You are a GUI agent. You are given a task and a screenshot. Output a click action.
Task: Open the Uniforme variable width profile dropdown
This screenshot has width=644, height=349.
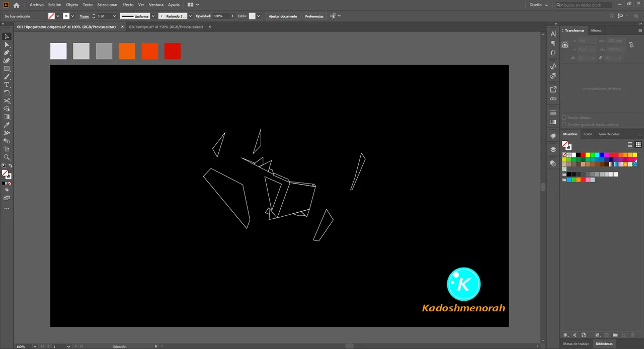click(x=152, y=16)
